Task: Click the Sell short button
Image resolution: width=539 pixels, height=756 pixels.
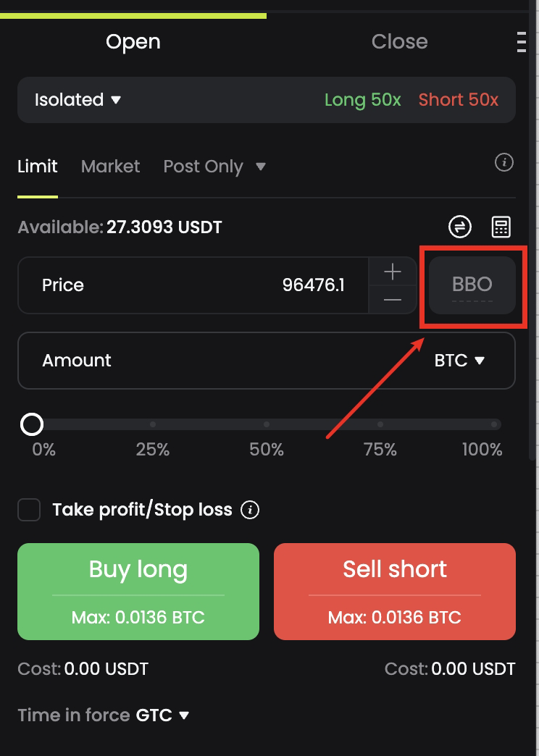Action: point(395,592)
